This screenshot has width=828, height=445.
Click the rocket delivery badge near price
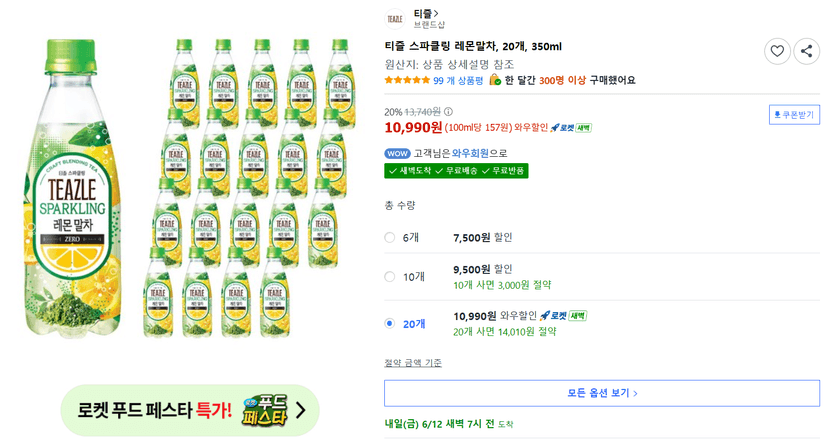click(570, 128)
